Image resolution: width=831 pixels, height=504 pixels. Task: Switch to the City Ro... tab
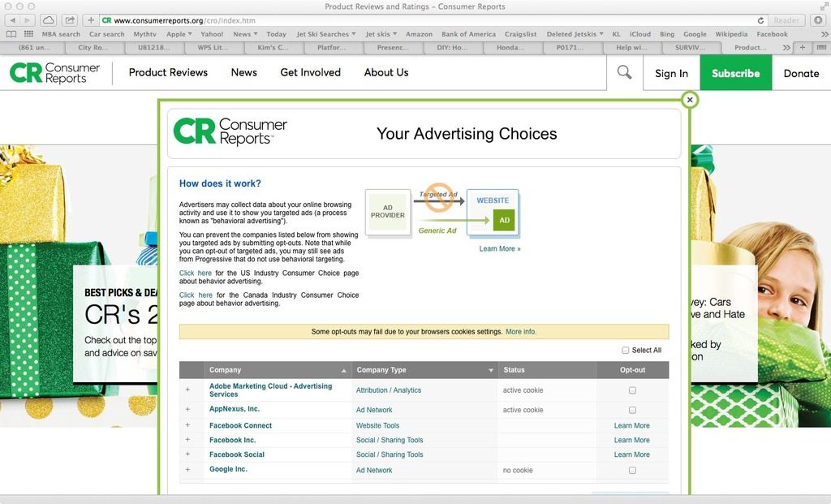click(x=95, y=47)
